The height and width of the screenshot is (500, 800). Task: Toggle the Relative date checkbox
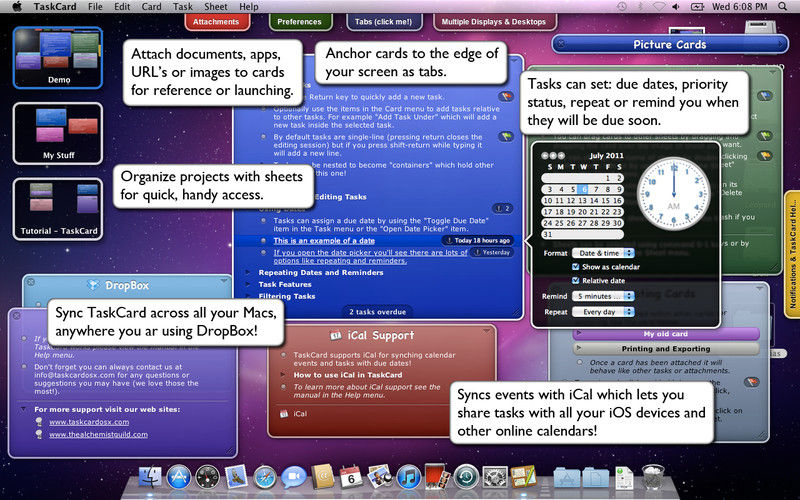coord(576,281)
